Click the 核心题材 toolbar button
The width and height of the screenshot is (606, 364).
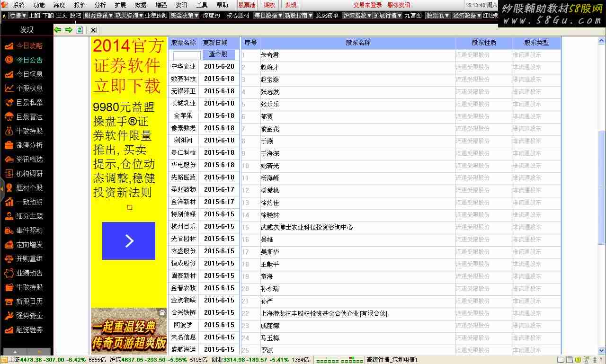[238, 16]
